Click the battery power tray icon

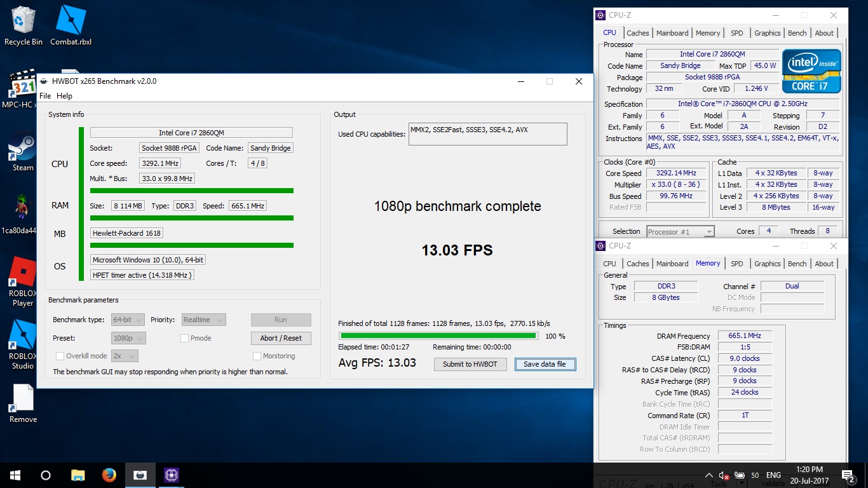click(740, 475)
